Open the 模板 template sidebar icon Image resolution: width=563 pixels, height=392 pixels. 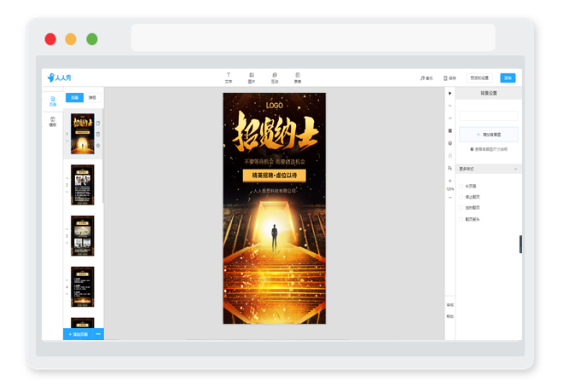53,122
